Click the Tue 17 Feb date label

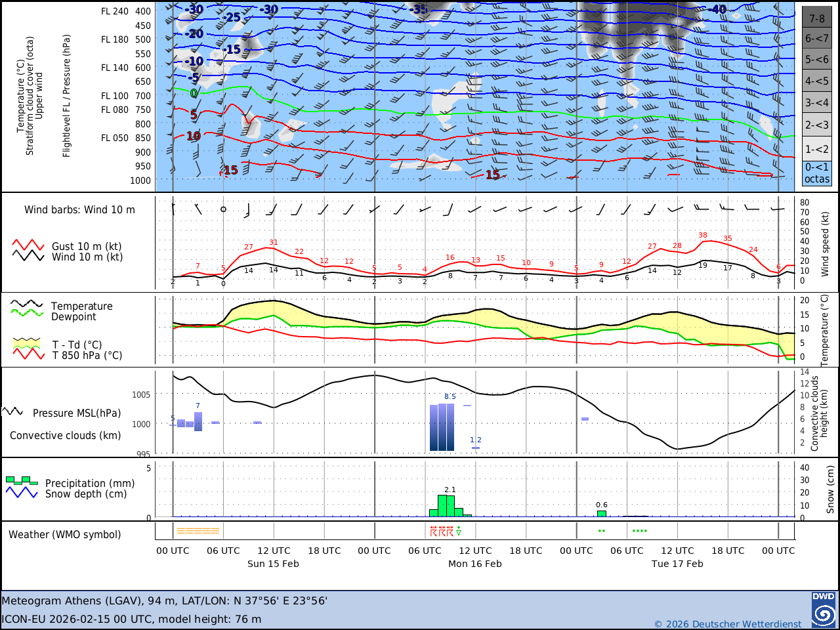coord(677,564)
